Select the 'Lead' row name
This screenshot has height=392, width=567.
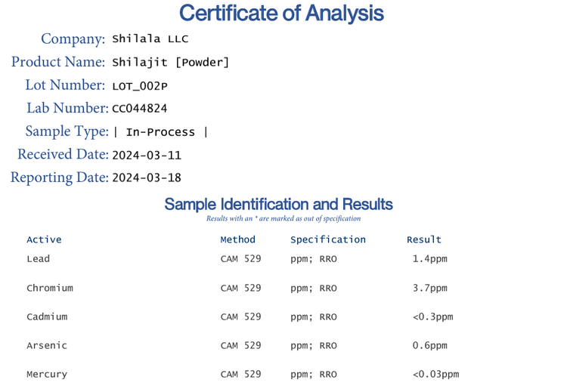pos(38,258)
